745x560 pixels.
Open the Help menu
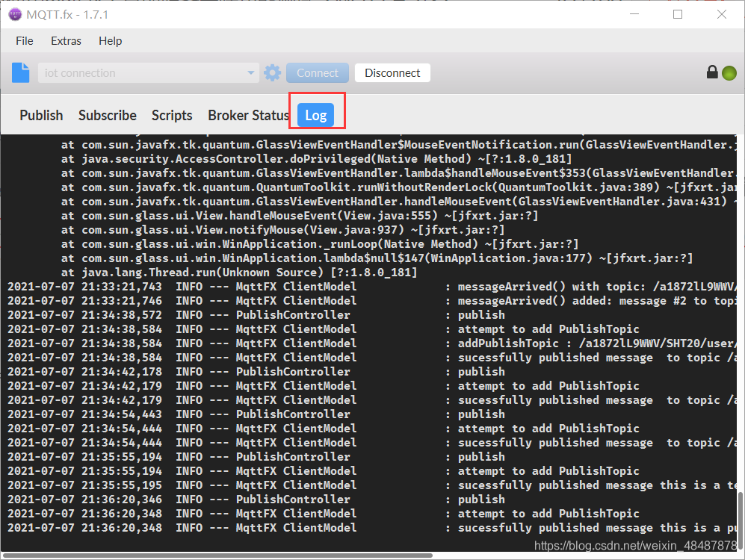(x=111, y=41)
